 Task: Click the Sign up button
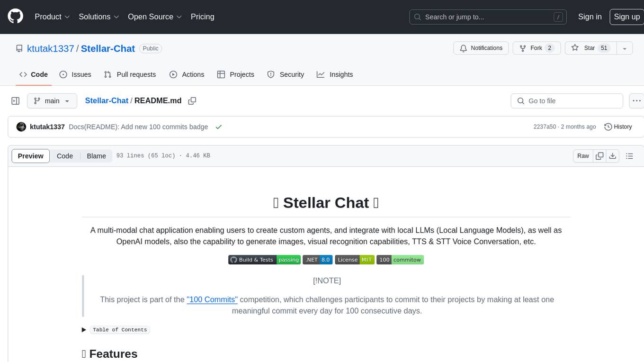[626, 17]
